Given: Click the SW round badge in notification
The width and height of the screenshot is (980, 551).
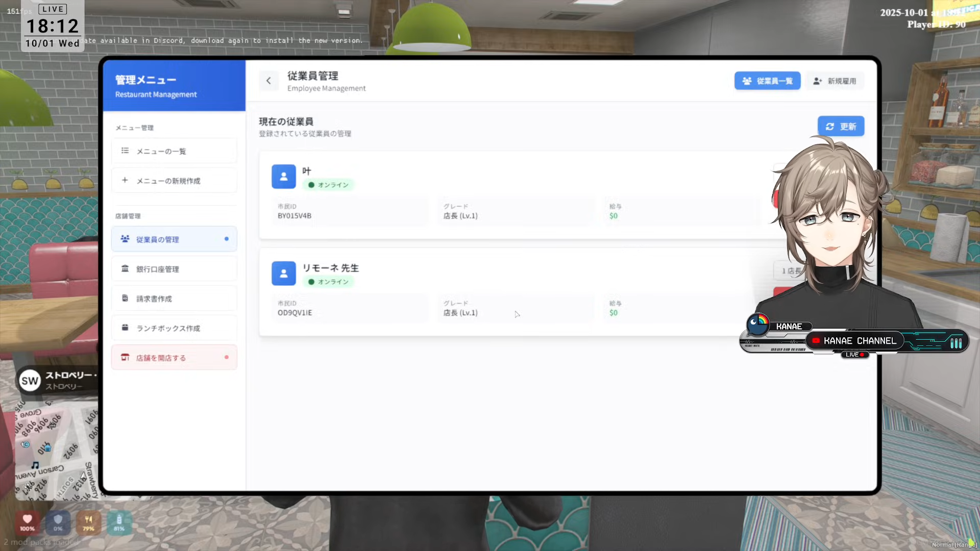Looking at the screenshot, I should (x=30, y=381).
